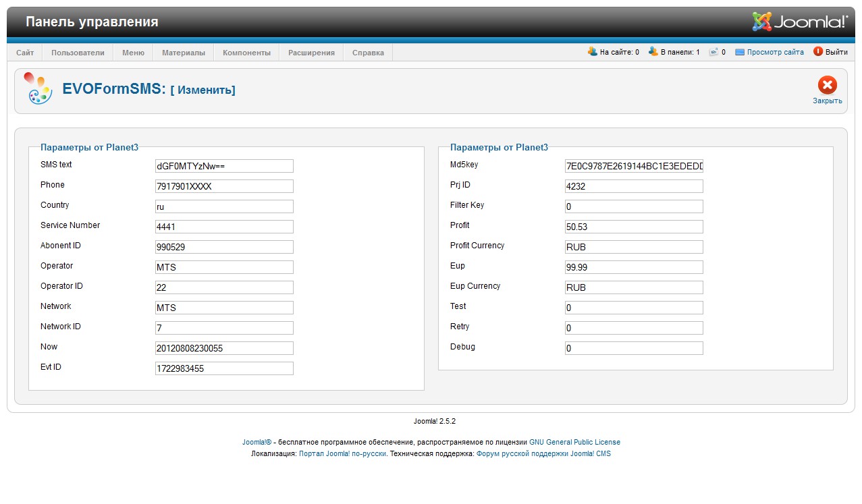Open Форум русской поддержки Joomla! CMS link
The width and height of the screenshot is (862, 504).
point(543,454)
